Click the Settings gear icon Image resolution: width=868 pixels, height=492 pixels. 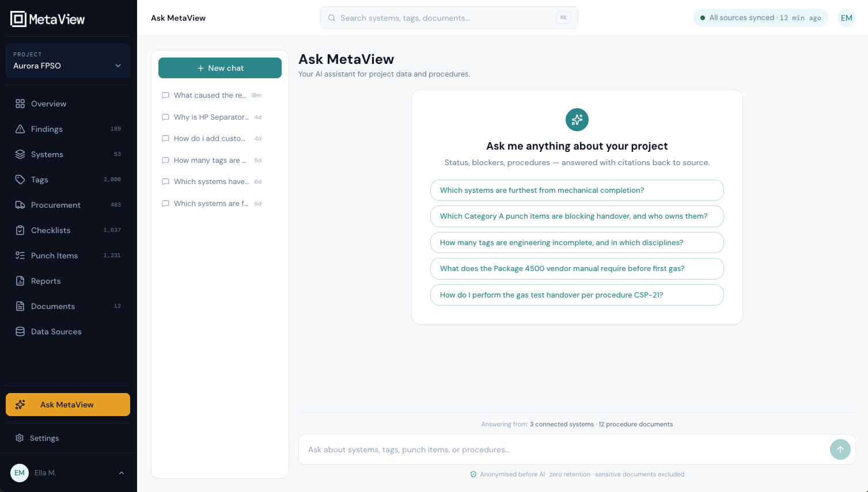point(20,438)
